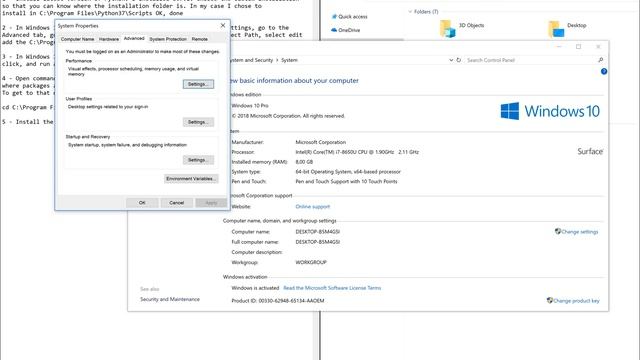Open the Change product key link
The height and width of the screenshot is (360, 640).
pyautogui.click(x=576, y=301)
